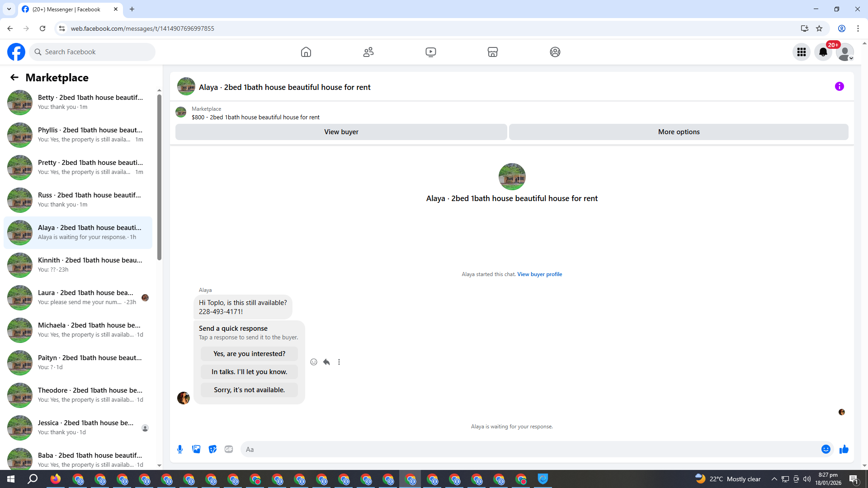Open the Facebook apps grid menu
Viewport: 868px width, 488px height.
(x=802, y=52)
